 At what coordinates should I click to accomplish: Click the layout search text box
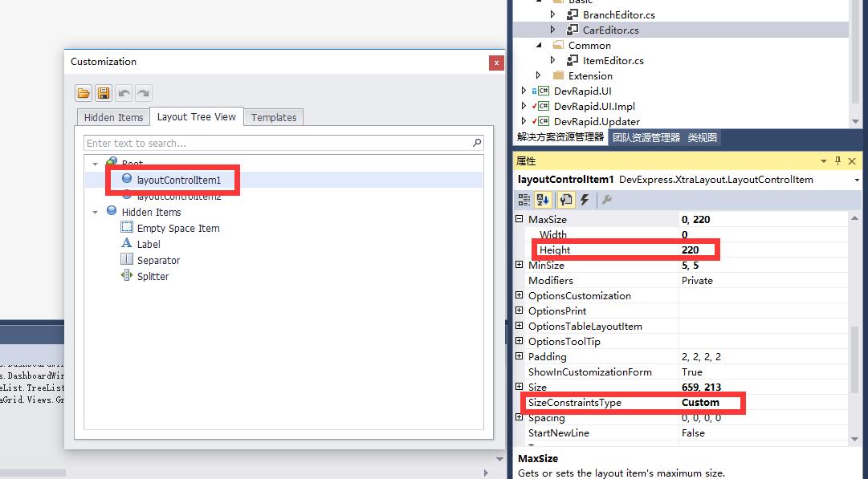click(277, 143)
